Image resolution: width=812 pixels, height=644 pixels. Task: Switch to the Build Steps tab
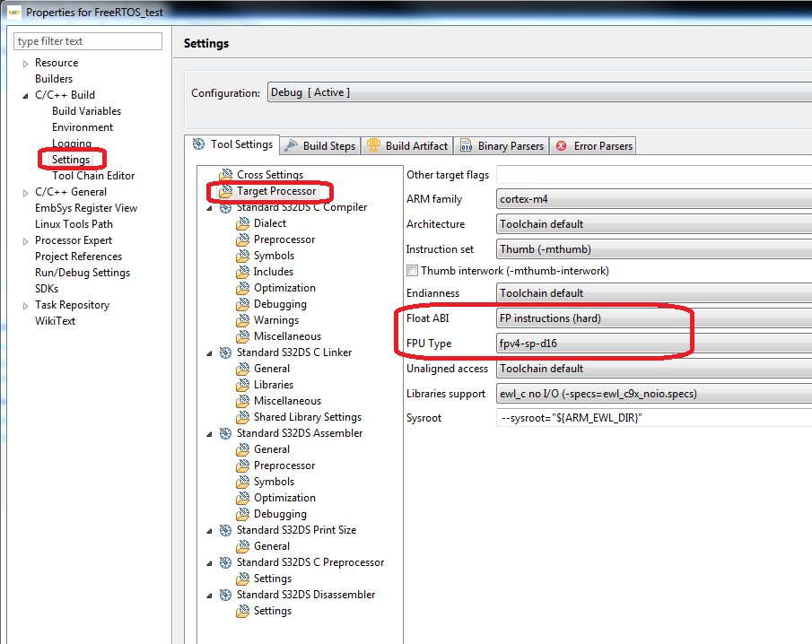(320, 146)
